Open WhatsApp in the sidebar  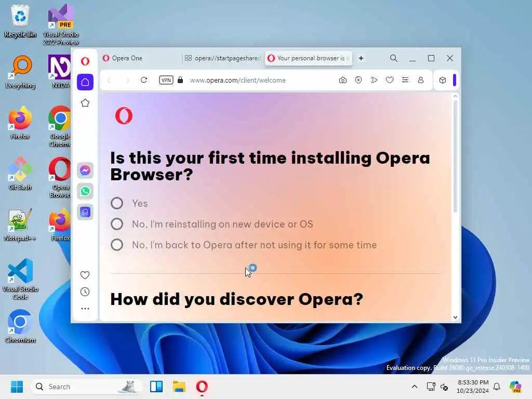[x=85, y=191]
